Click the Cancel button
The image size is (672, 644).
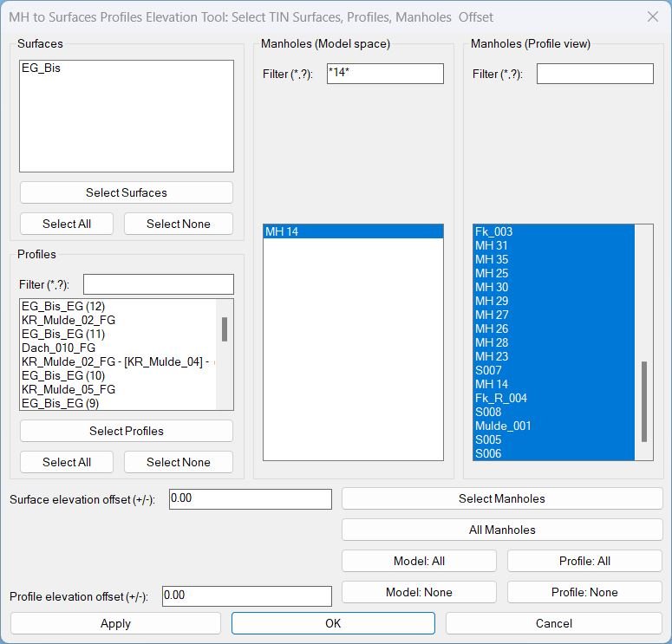click(x=554, y=623)
